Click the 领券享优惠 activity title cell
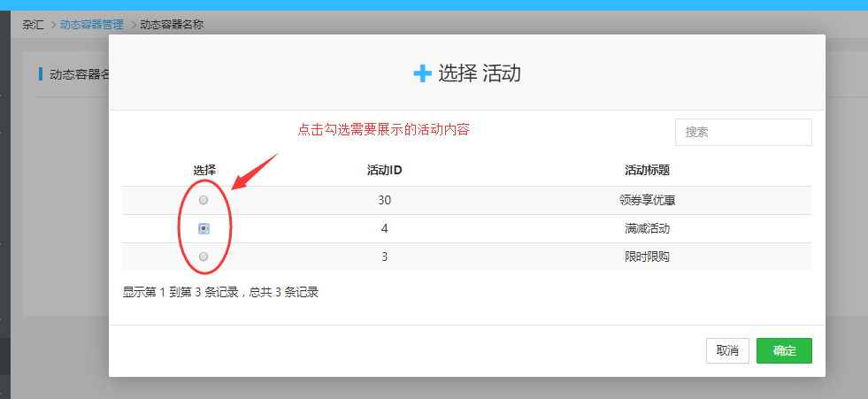This screenshot has height=399, width=868. [647, 200]
